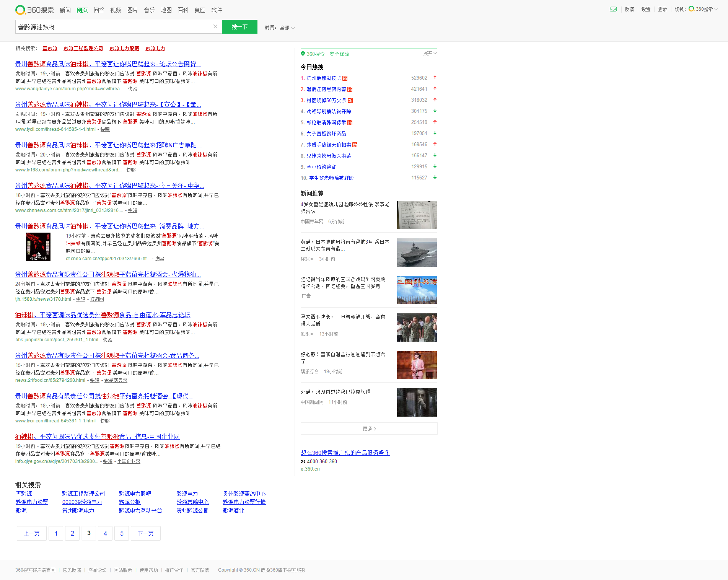
Task: Click the 董卿 news thumbnail
Action: coord(417,365)
